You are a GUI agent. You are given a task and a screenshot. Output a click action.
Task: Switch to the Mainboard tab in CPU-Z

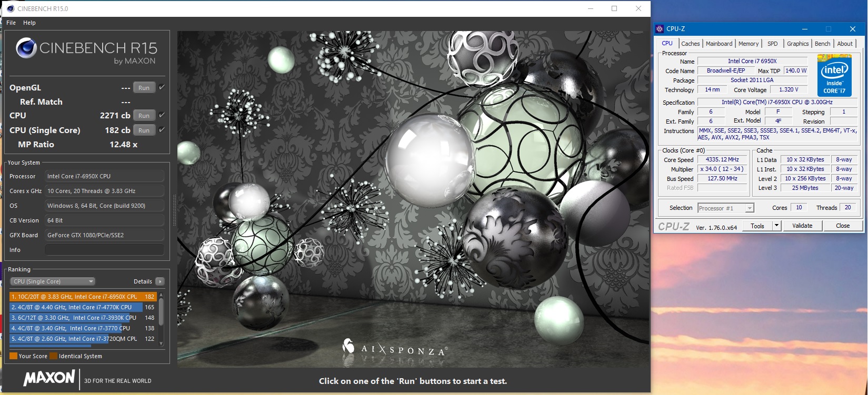pos(719,44)
